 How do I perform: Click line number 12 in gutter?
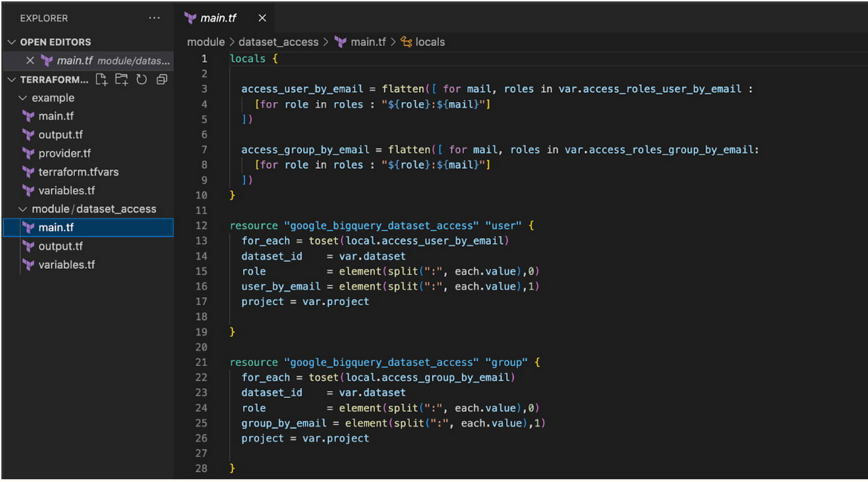(x=202, y=226)
